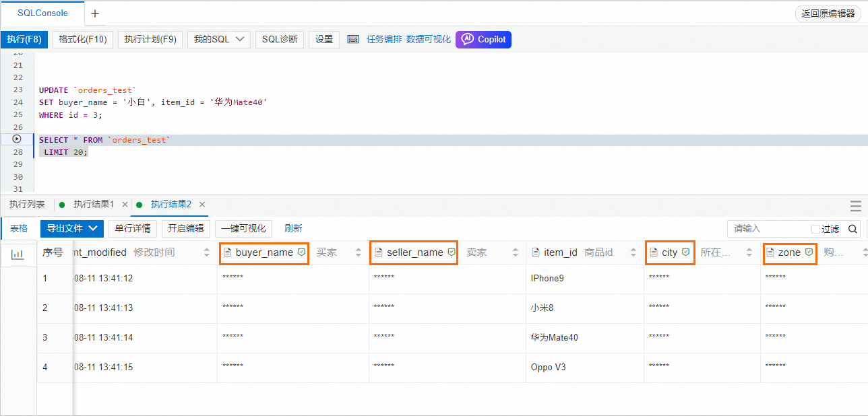
Task: Click the shield icon next to zone column
Action: point(809,252)
